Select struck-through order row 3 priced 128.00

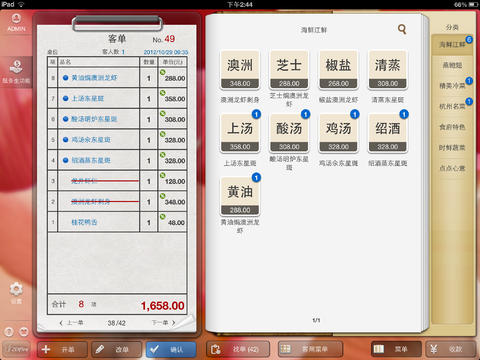(117, 181)
